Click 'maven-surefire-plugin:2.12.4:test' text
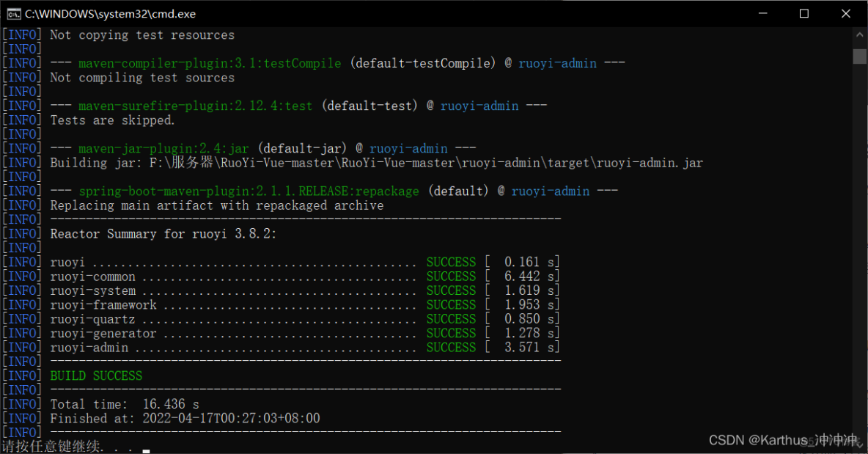 coord(196,106)
